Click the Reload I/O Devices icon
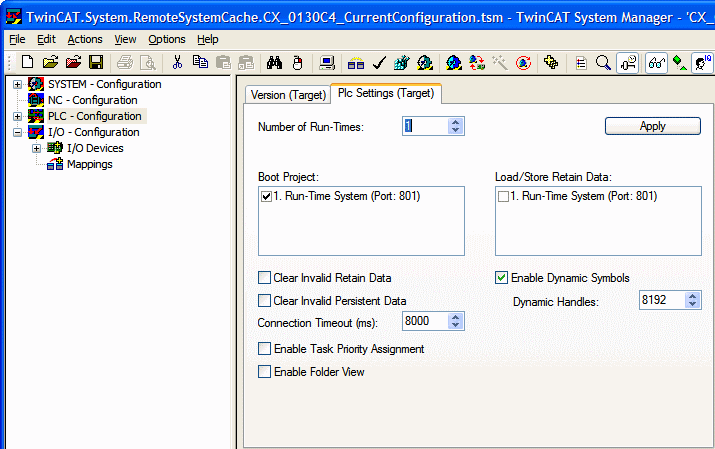Viewport: 715px width, 449px height. 477,62
